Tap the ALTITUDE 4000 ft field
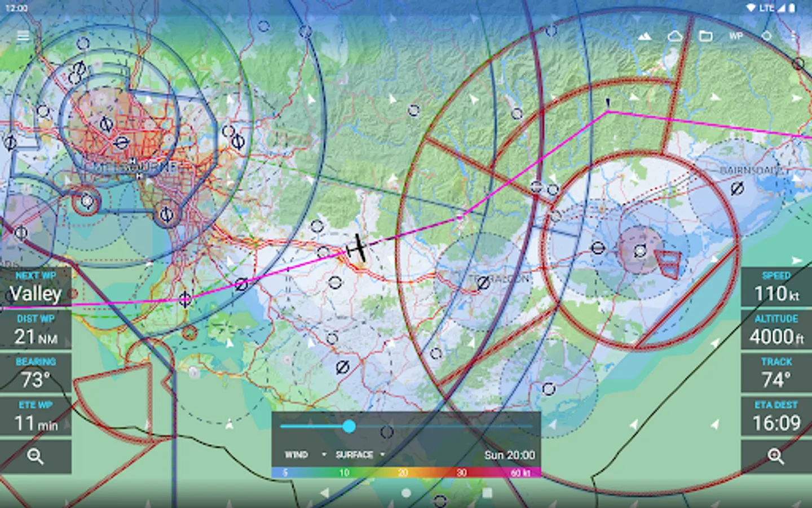This screenshot has width=812, height=508. [776, 330]
